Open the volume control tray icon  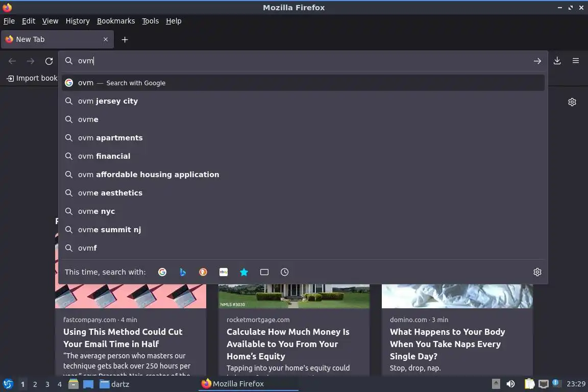[x=510, y=384]
